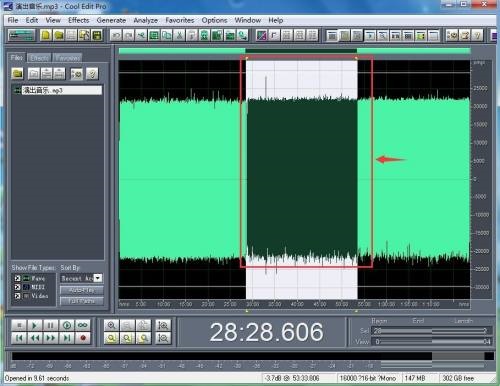Click the Undo toolbar icon

[116, 35]
